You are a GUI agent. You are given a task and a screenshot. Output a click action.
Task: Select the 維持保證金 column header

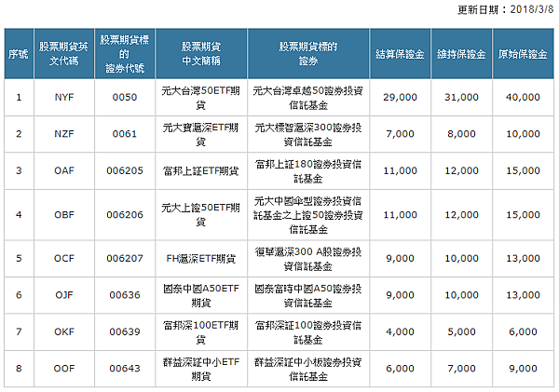tap(461, 54)
